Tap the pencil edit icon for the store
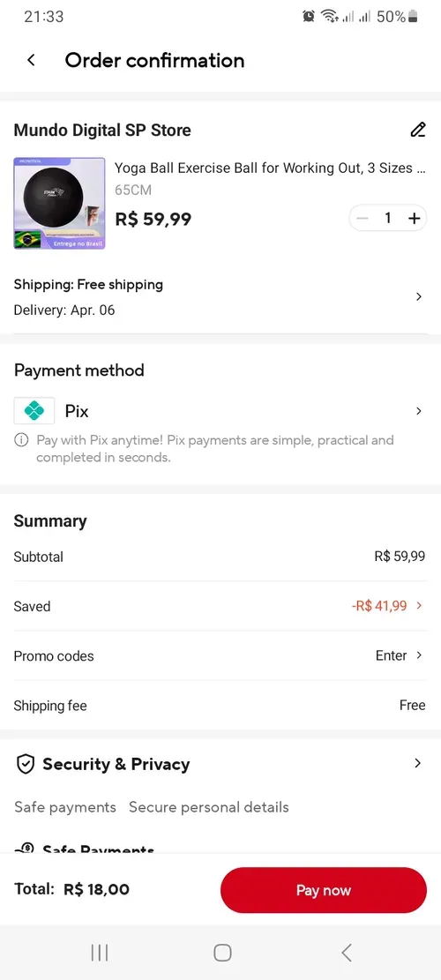The image size is (441, 980). point(418,130)
